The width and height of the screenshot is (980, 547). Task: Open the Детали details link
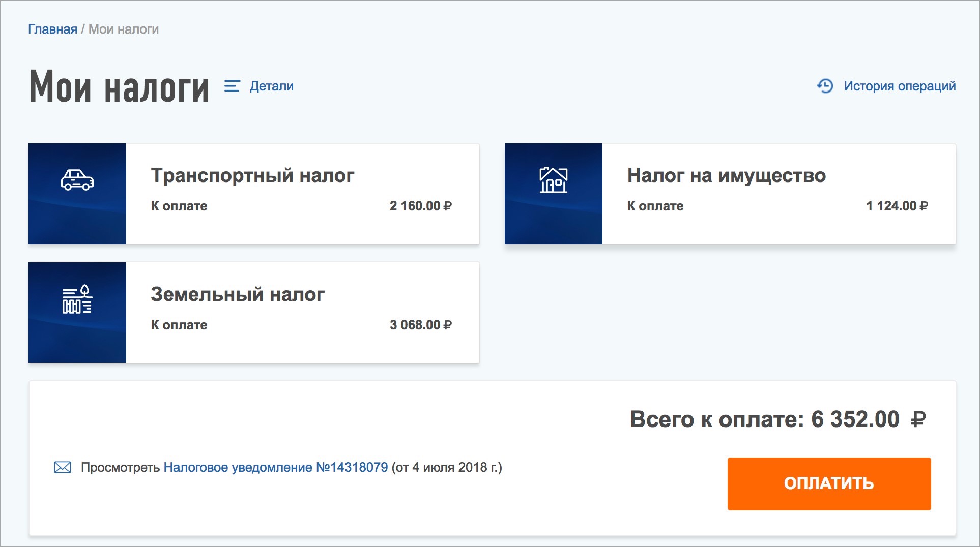pos(271,86)
